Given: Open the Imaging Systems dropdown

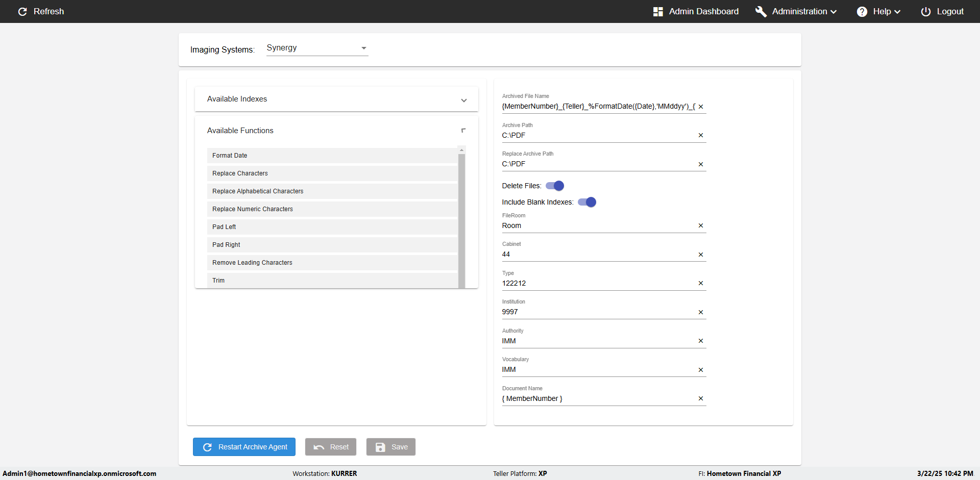Looking at the screenshot, I should click(x=317, y=48).
